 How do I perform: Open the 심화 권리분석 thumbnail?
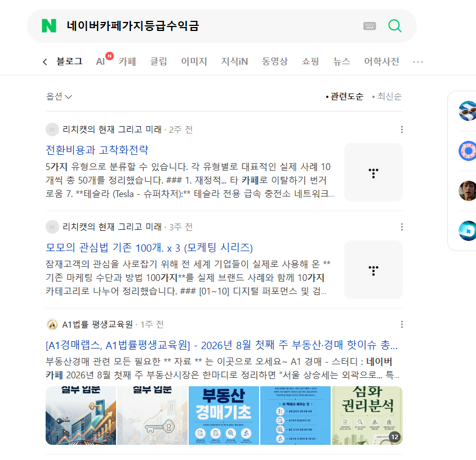click(x=367, y=416)
